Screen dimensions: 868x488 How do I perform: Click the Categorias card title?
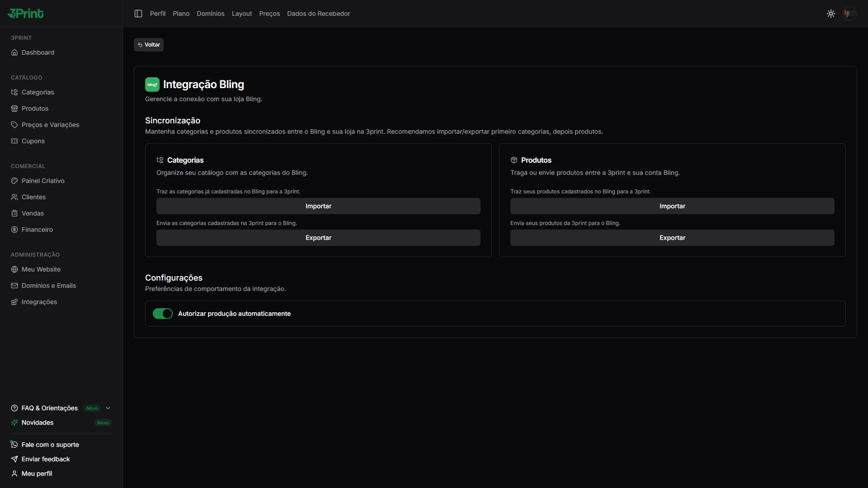tap(185, 160)
